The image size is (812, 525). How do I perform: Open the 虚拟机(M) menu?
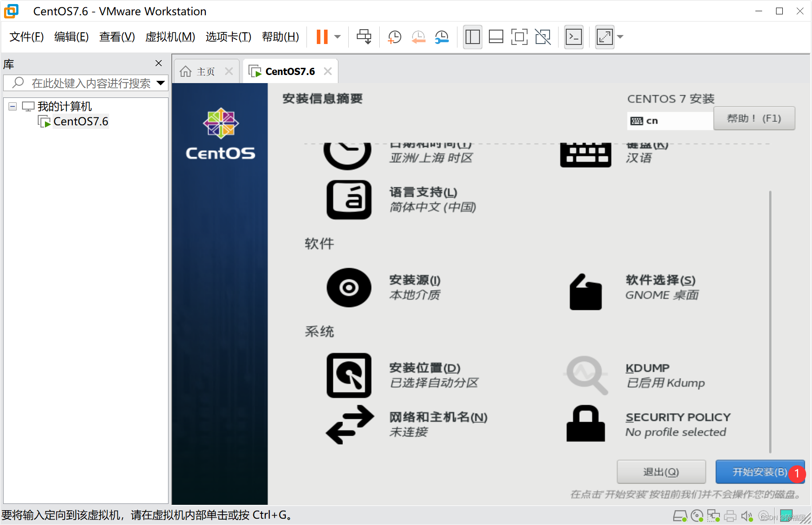pyautogui.click(x=170, y=37)
